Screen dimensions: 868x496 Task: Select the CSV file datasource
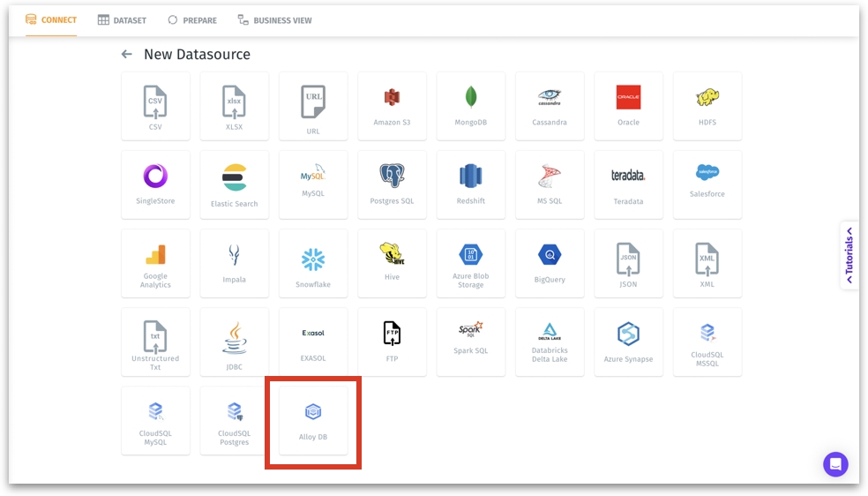tap(155, 106)
